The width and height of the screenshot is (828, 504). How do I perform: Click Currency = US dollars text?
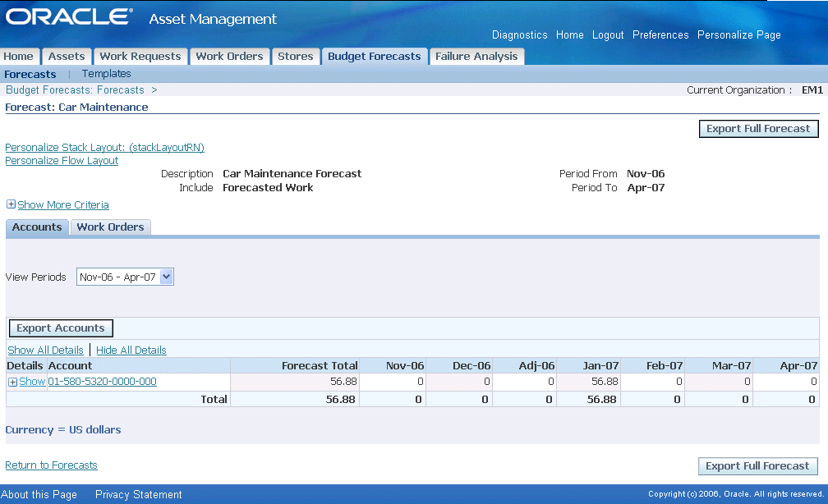click(62, 430)
